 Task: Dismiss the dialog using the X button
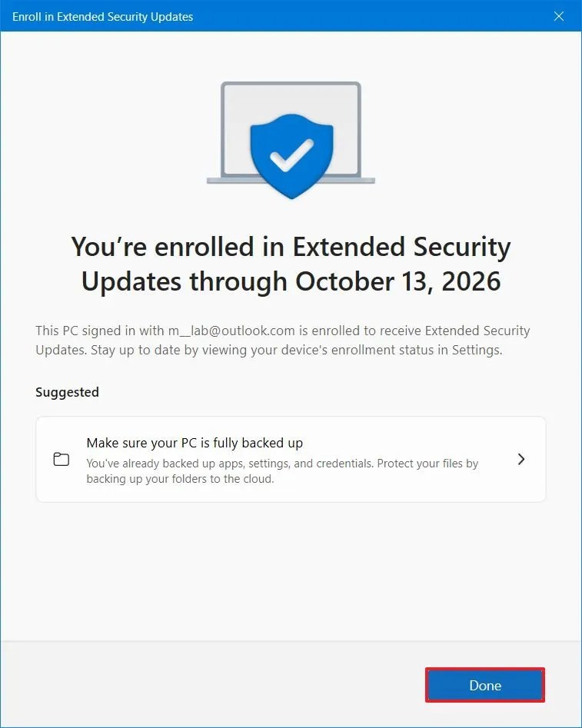559,16
